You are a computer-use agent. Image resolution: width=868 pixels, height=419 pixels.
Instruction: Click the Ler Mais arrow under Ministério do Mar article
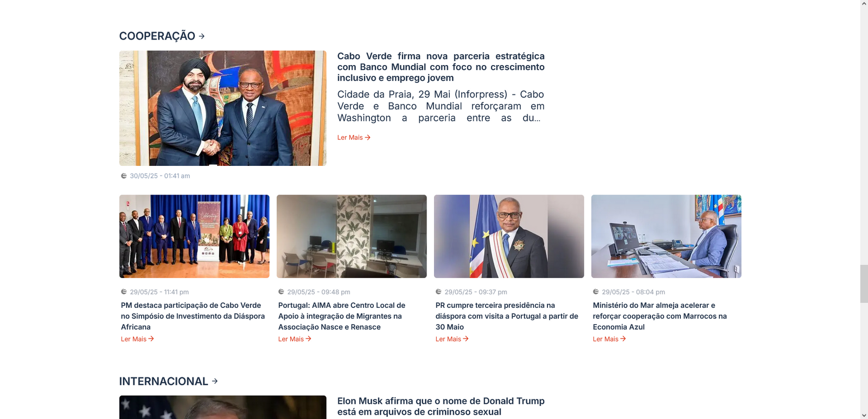point(623,339)
